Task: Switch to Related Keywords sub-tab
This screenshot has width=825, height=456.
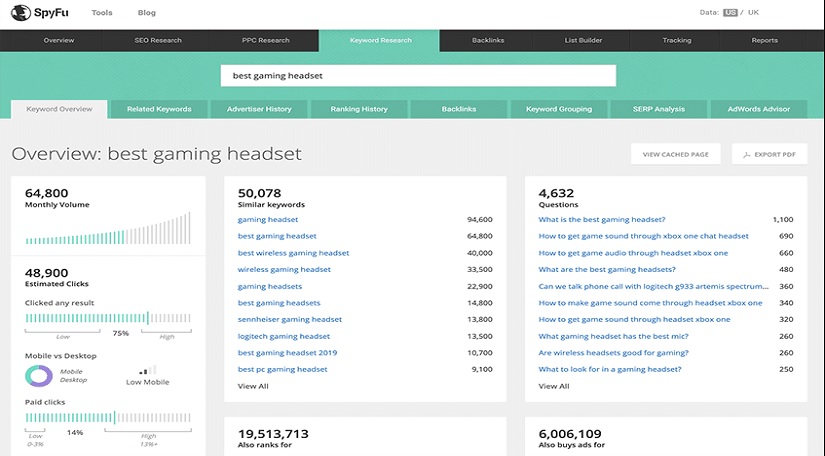Action: (x=159, y=109)
